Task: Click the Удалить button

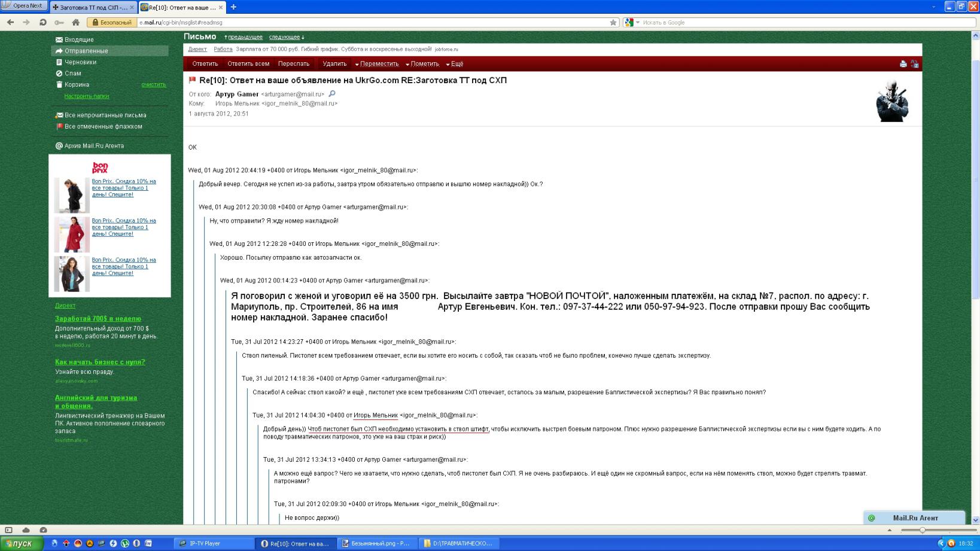Action: [334, 64]
